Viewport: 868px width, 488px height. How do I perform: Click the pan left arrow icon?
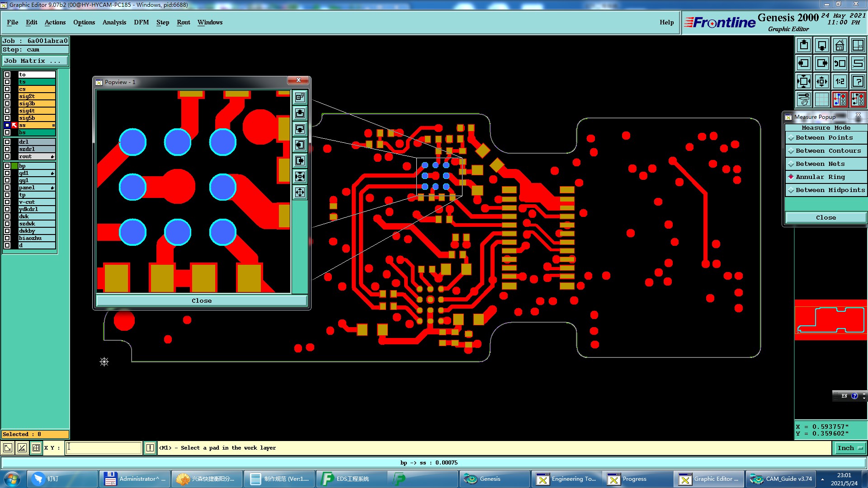coord(804,63)
